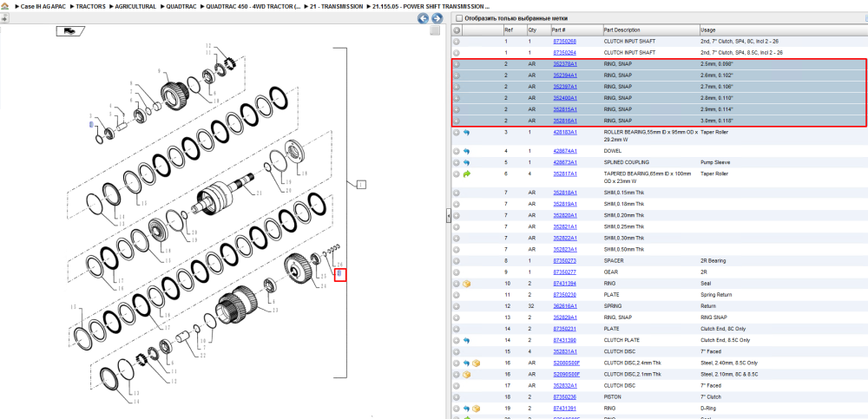Click the black parts-diagram direction icon
The height and width of the screenshot is (419, 868).
69,31
